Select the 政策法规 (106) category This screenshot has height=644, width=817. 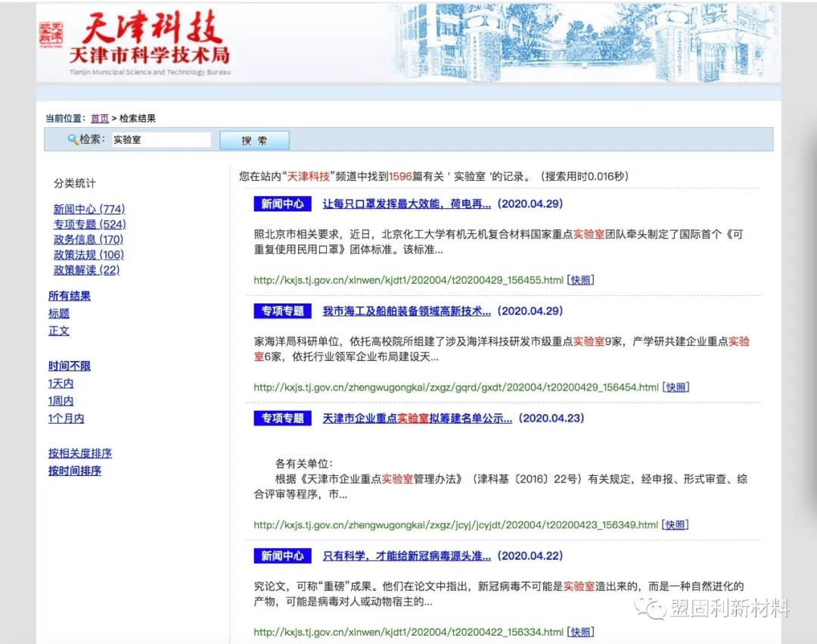tap(89, 255)
